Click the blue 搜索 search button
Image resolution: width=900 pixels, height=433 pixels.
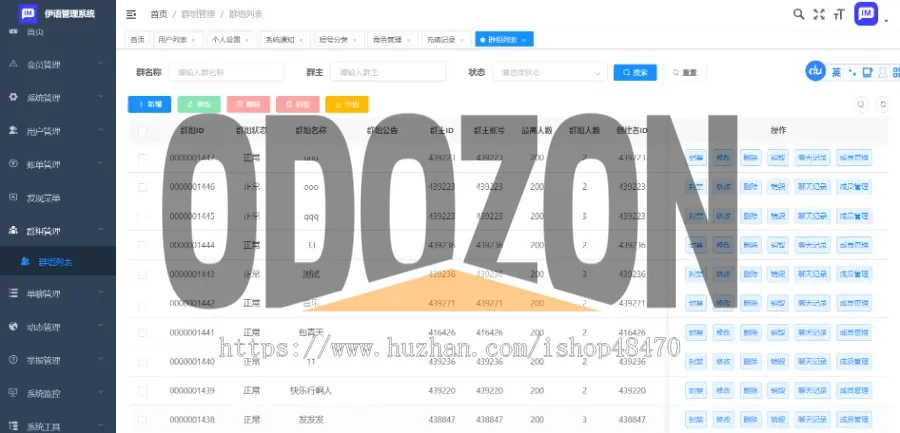click(x=635, y=72)
